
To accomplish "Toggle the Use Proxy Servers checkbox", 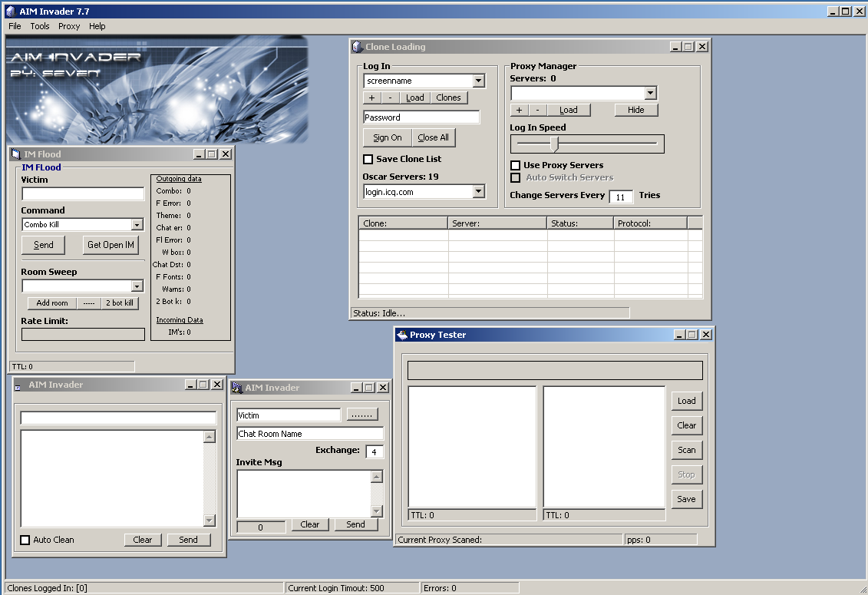I will (x=516, y=165).
